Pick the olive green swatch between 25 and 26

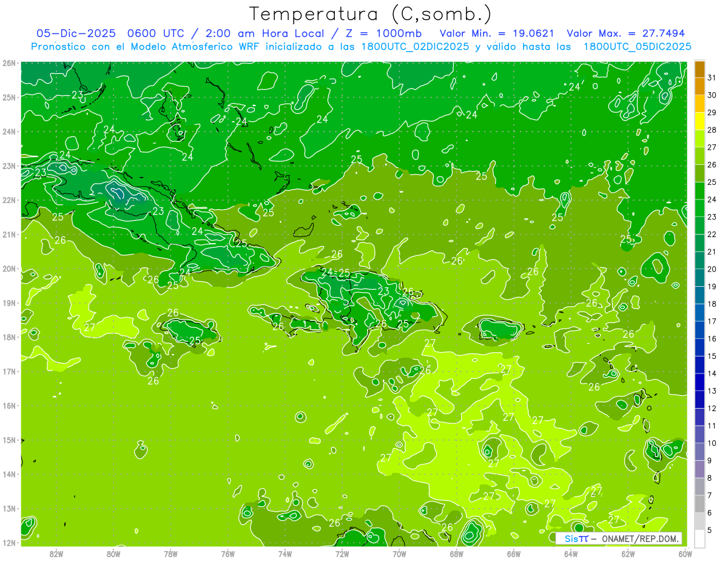tap(699, 173)
